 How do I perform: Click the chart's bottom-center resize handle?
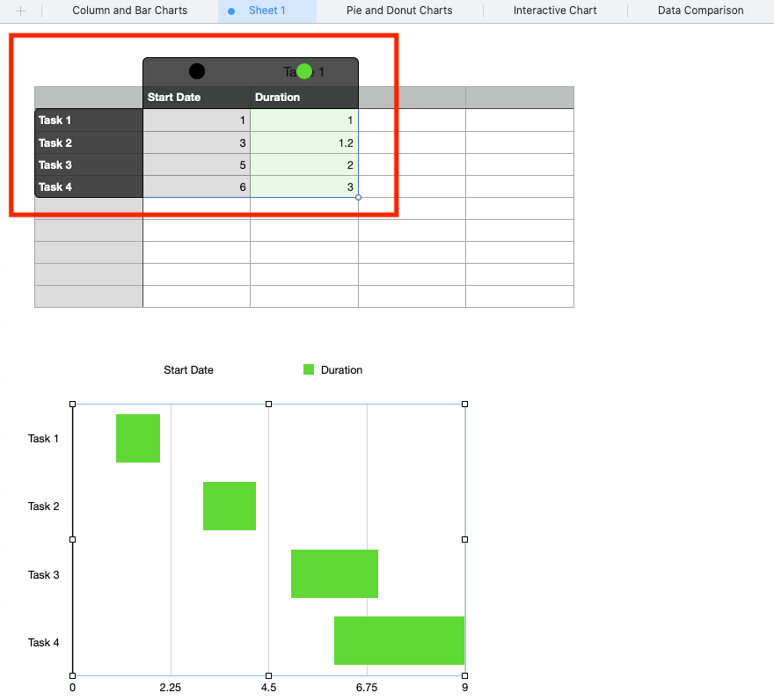point(268,675)
